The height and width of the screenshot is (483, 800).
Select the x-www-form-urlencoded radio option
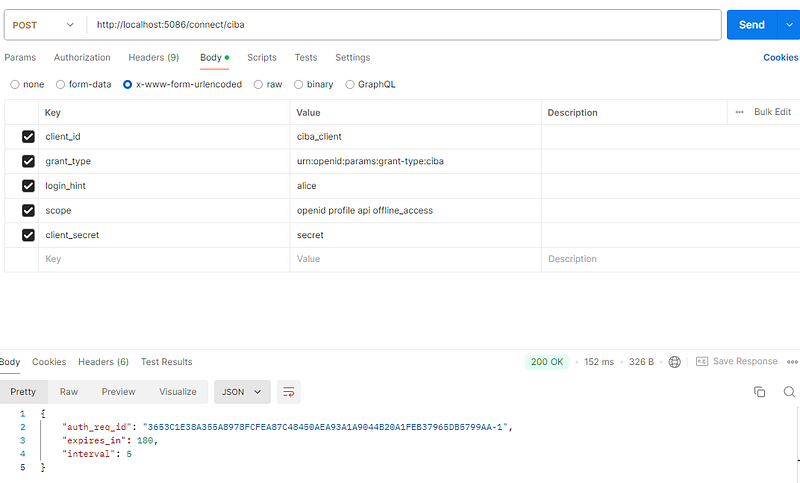click(128, 85)
